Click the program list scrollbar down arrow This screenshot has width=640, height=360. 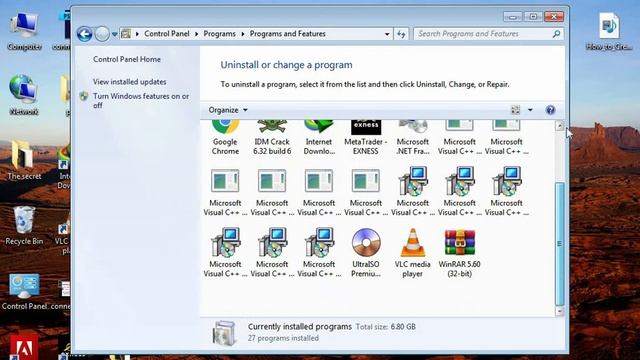560,311
